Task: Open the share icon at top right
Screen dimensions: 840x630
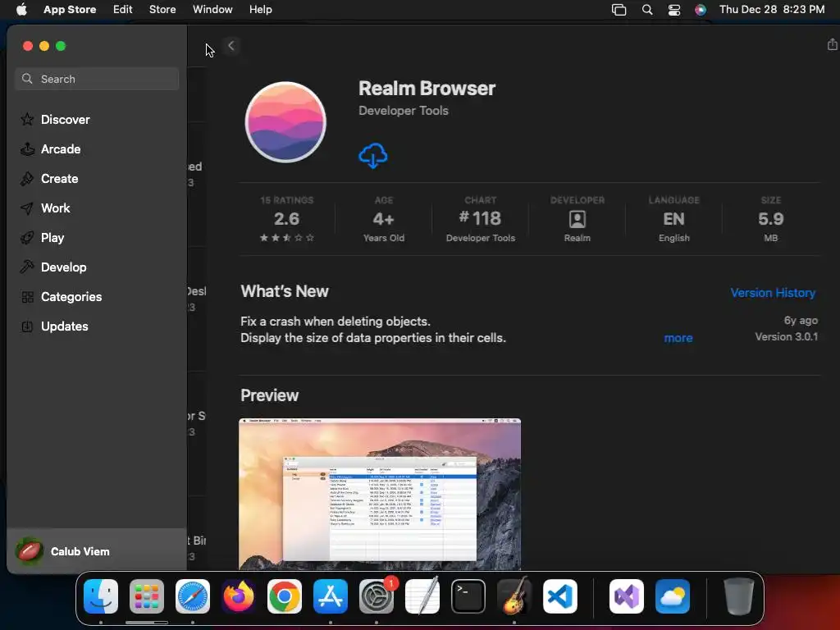Action: (832, 44)
